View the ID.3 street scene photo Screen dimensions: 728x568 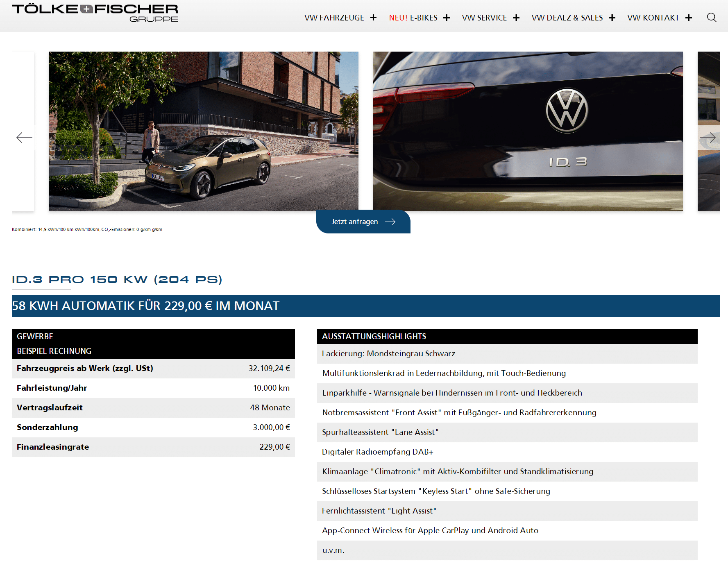(x=204, y=131)
